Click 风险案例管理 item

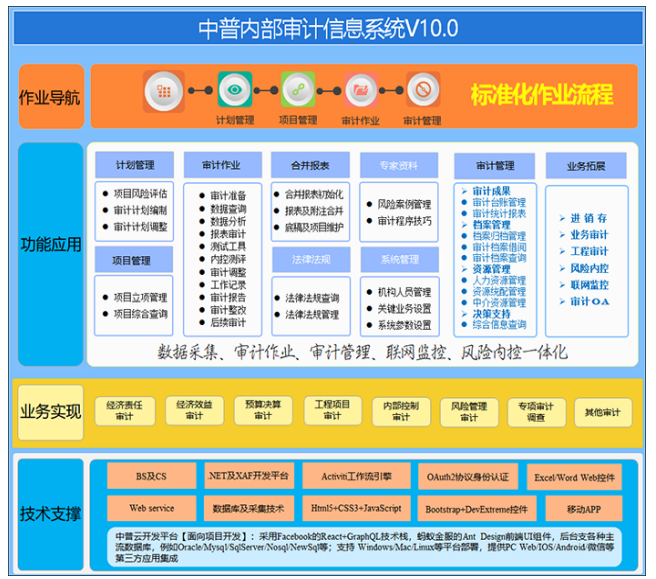click(404, 204)
